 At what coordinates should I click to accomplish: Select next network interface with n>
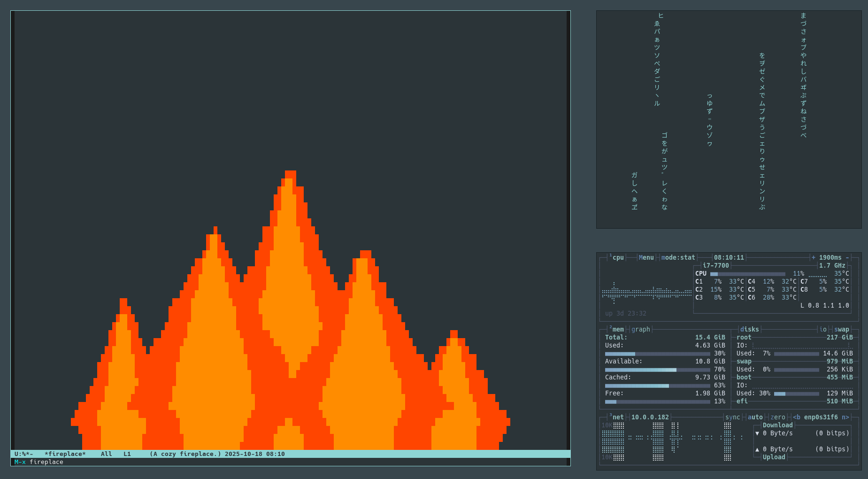[845, 417]
